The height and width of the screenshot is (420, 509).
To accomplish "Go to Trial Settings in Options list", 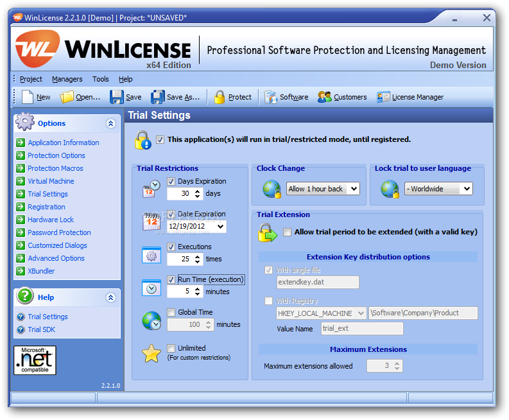I will [x=47, y=194].
